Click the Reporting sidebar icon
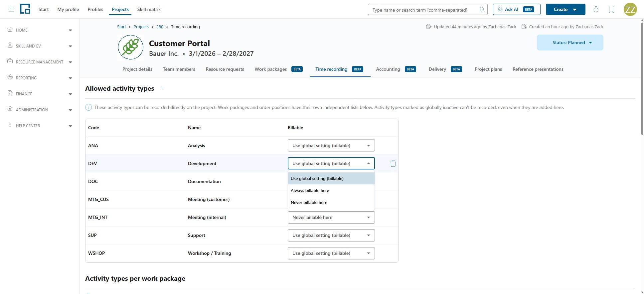Screen dimensions: 644x294 (10, 77)
